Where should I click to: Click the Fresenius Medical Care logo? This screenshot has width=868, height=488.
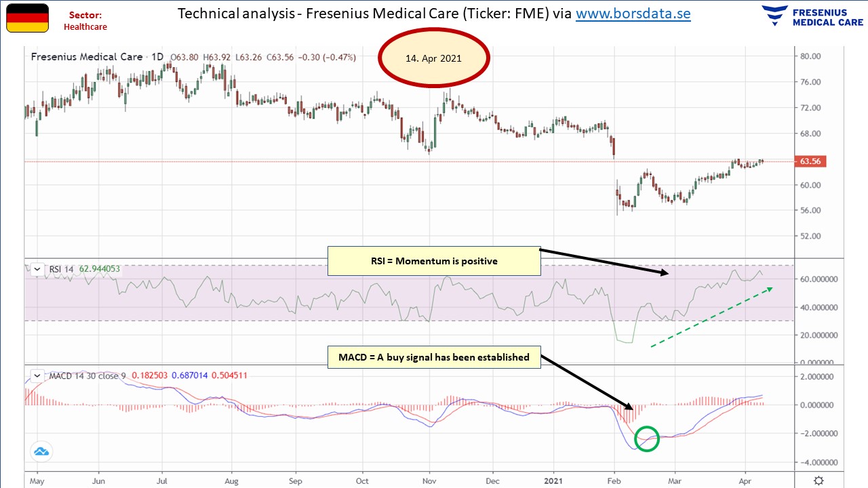click(x=812, y=16)
